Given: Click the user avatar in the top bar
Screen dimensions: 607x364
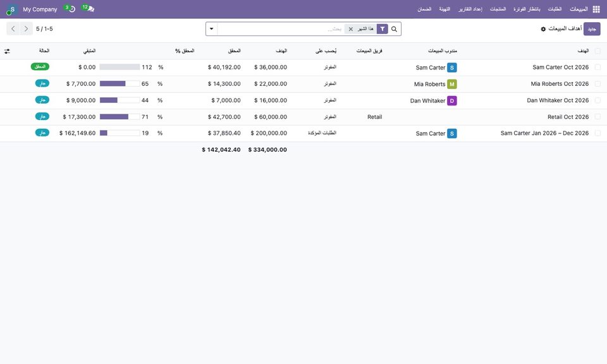Looking at the screenshot, I should [11, 9].
